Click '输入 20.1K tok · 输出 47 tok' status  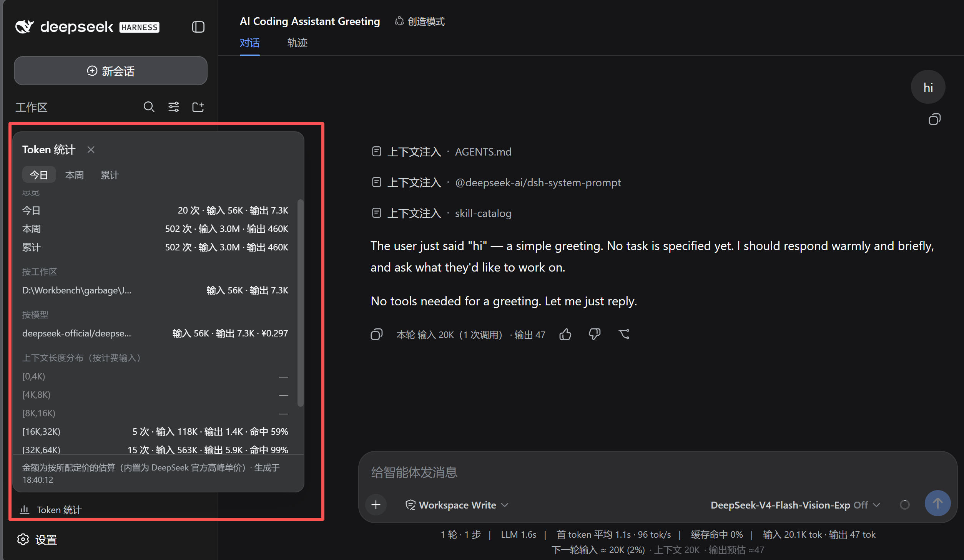(x=819, y=535)
